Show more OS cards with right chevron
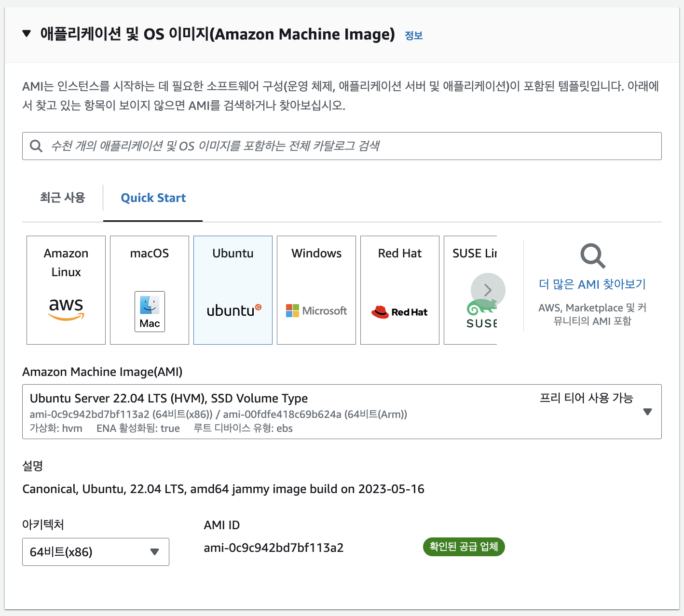This screenshot has width=684, height=616. (488, 290)
